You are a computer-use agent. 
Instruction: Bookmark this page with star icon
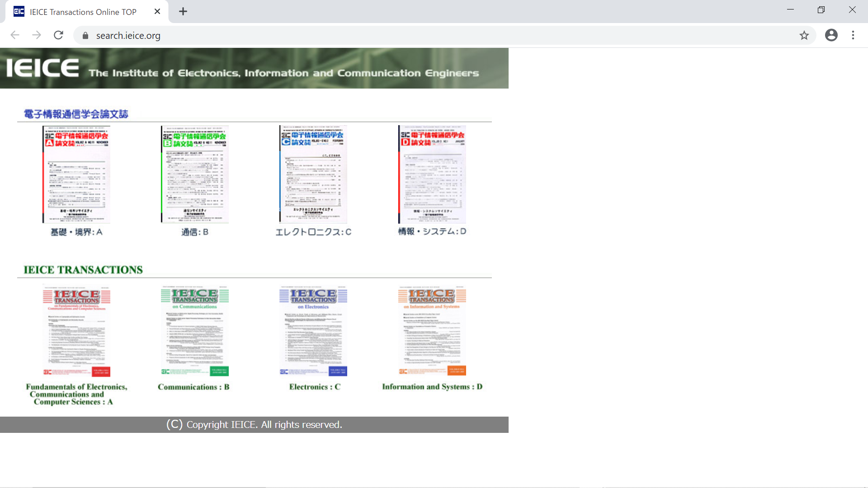point(804,35)
